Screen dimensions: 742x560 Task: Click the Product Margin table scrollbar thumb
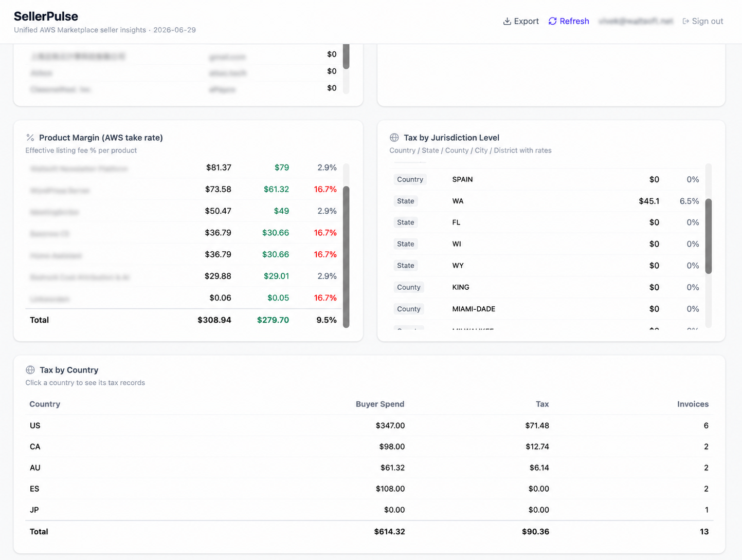pyautogui.click(x=346, y=256)
